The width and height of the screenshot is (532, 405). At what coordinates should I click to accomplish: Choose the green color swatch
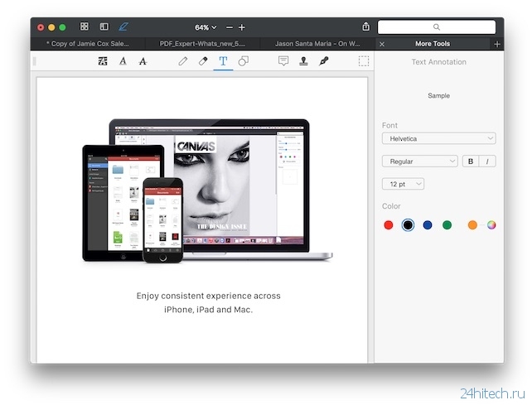click(x=447, y=225)
